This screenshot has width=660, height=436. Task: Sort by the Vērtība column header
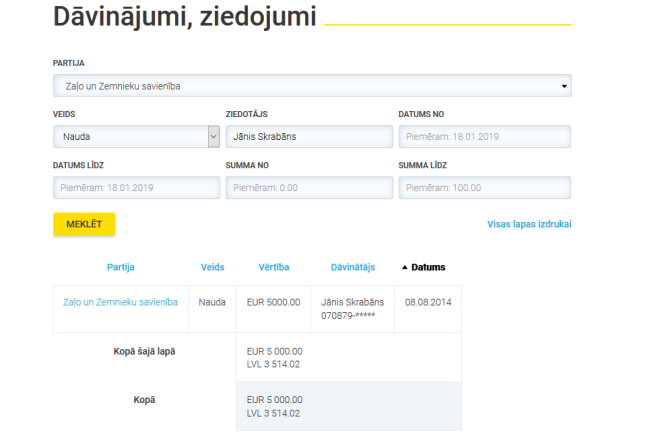tap(274, 267)
